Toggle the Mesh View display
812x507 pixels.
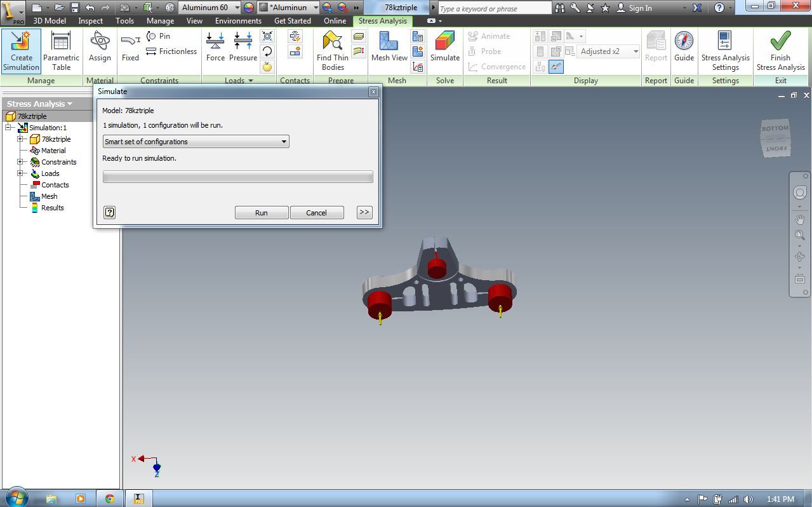388,51
